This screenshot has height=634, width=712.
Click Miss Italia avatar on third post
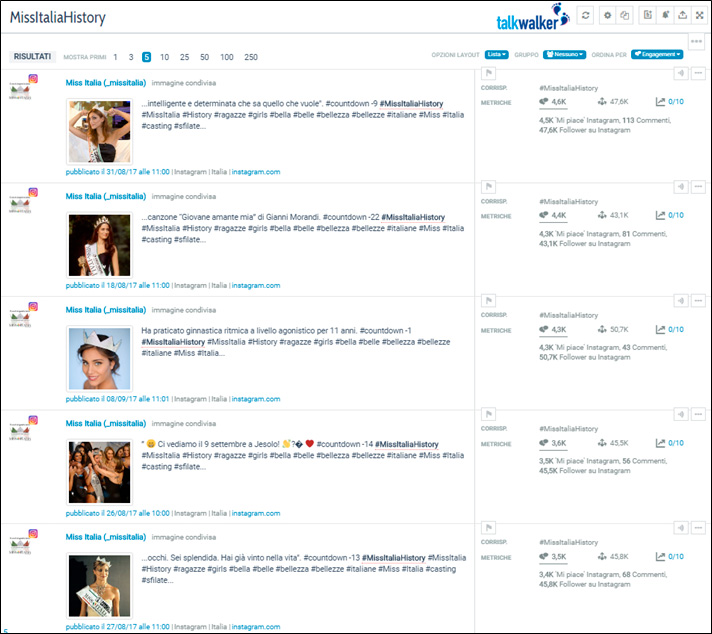(x=20, y=317)
